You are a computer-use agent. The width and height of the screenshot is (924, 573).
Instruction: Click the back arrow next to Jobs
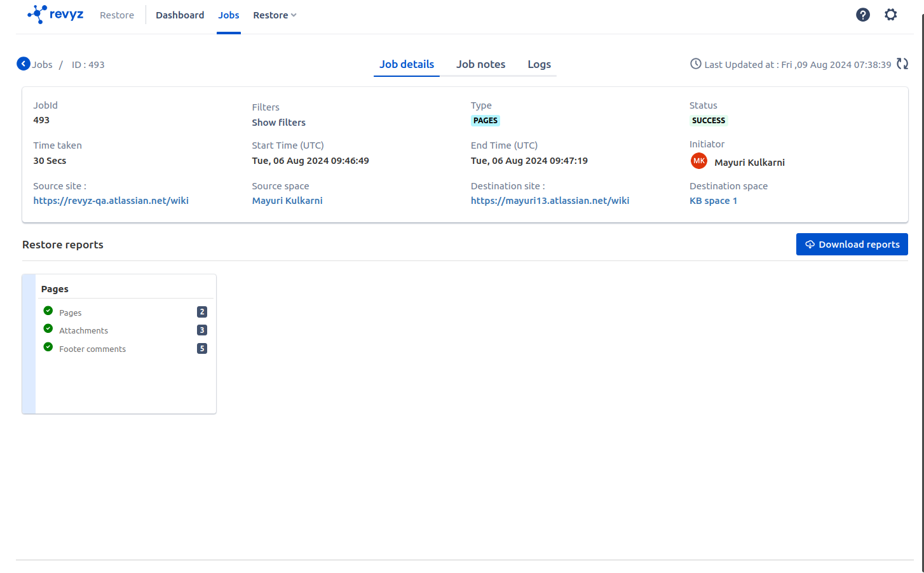pyautogui.click(x=24, y=64)
